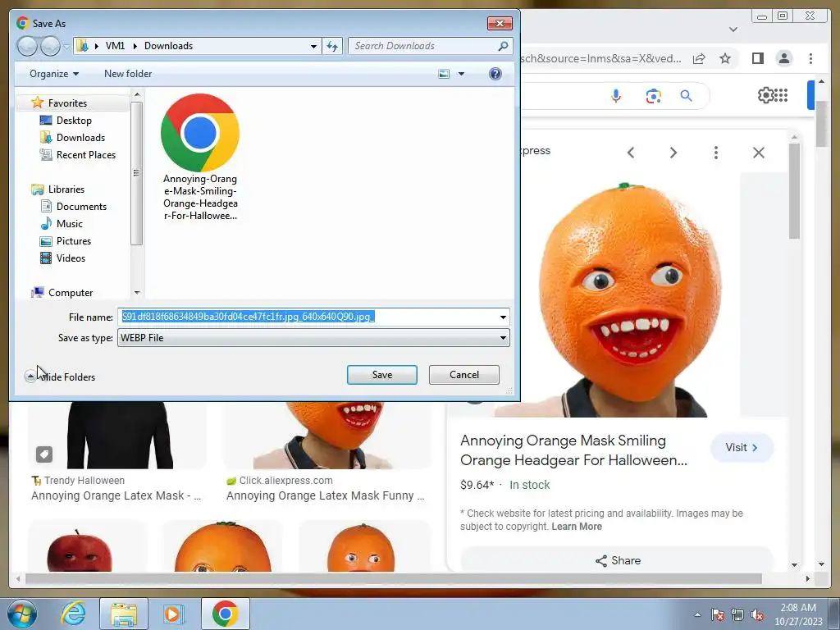Open the Google apps grid icon
The image size is (840, 630).
click(782, 95)
